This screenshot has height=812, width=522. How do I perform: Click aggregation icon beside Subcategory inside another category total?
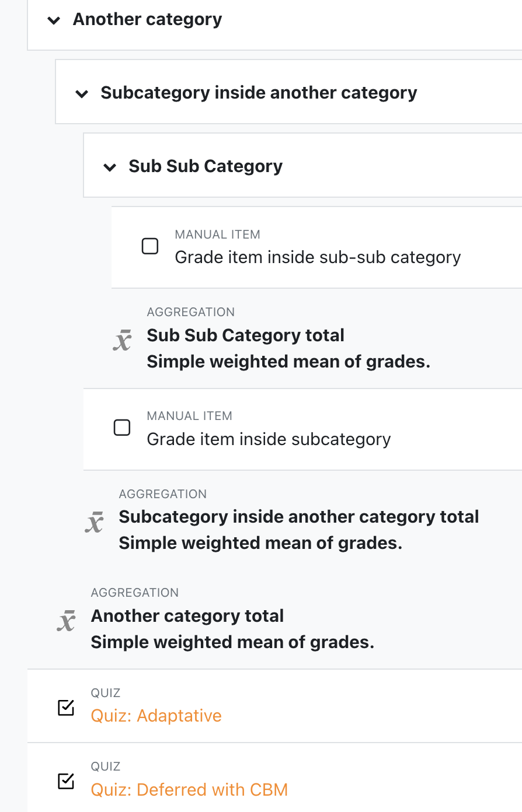(94, 521)
